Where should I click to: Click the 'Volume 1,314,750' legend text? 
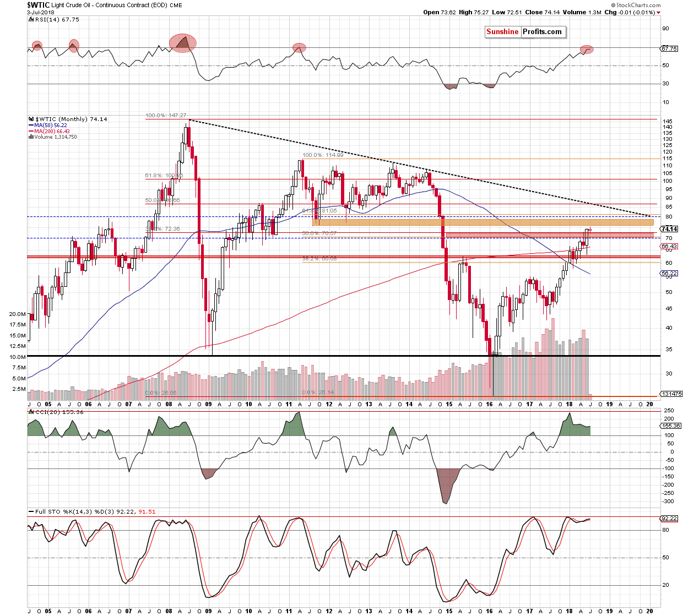coord(56,137)
